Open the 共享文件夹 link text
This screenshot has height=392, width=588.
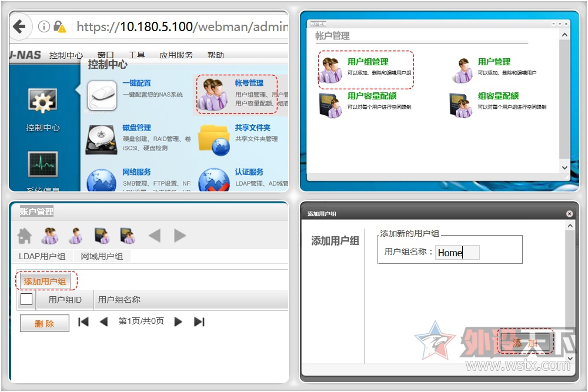click(x=252, y=128)
